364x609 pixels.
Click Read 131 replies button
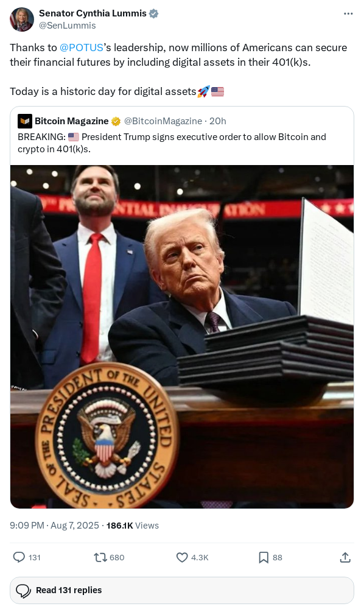coord(181,590)
